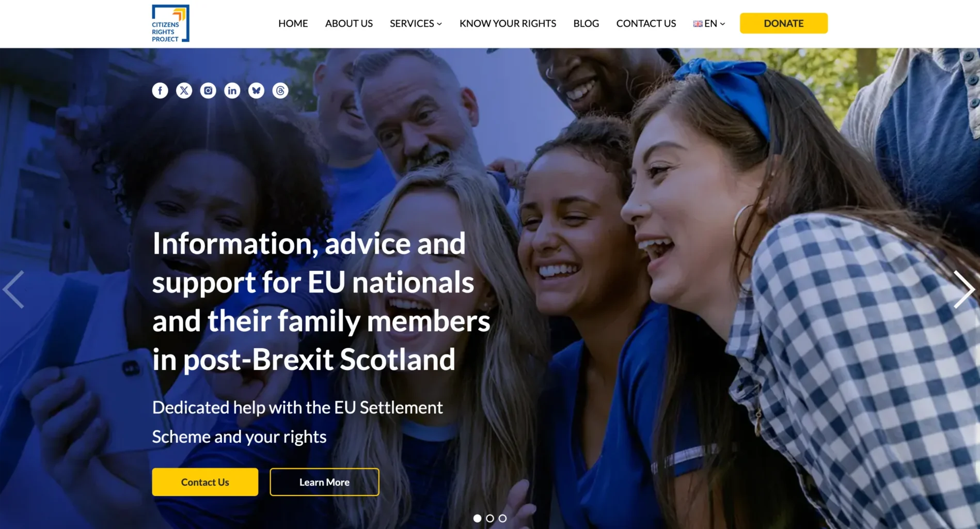
Task: Advance to next slide with right arrow
Action: pyautogui.click(x=964, y=289)
